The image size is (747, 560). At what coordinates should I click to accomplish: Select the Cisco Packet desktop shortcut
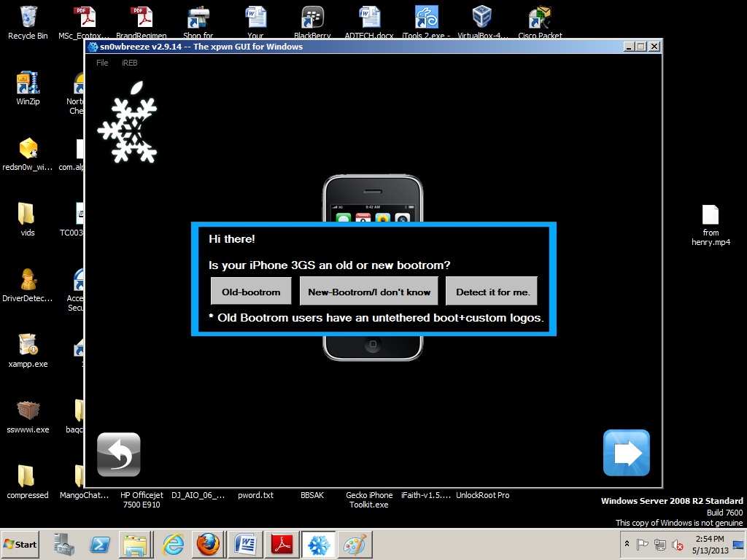click(x=540, y=23)
